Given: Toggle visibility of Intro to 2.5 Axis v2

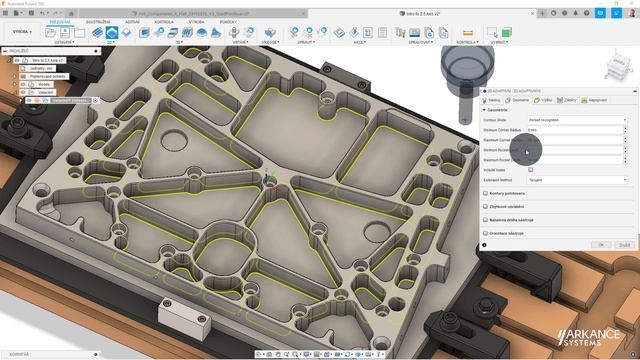Looking at the screenshot, I should tap(17, 60).
